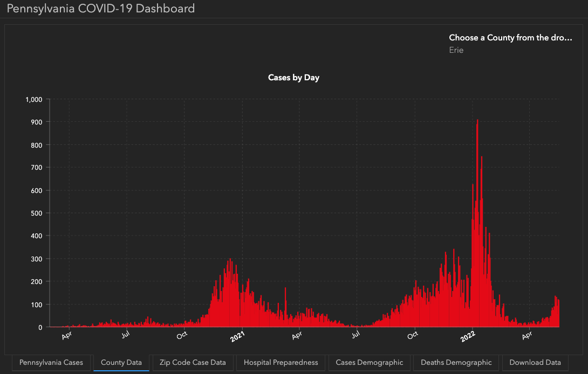
Task: Click the first Jul label on the time axis
Action: (x=125, y=336)
